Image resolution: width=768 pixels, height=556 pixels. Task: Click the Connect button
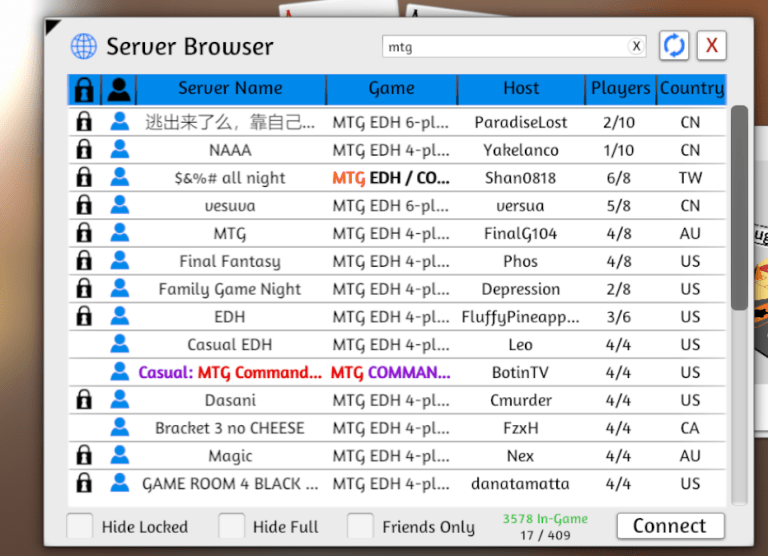[x=670, y=526]
